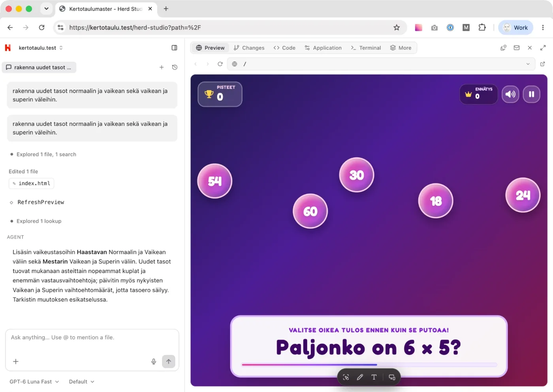Open the GPT-6 Luna Fast model dropdown
The image size is (553, 392).
pos(34,382)
